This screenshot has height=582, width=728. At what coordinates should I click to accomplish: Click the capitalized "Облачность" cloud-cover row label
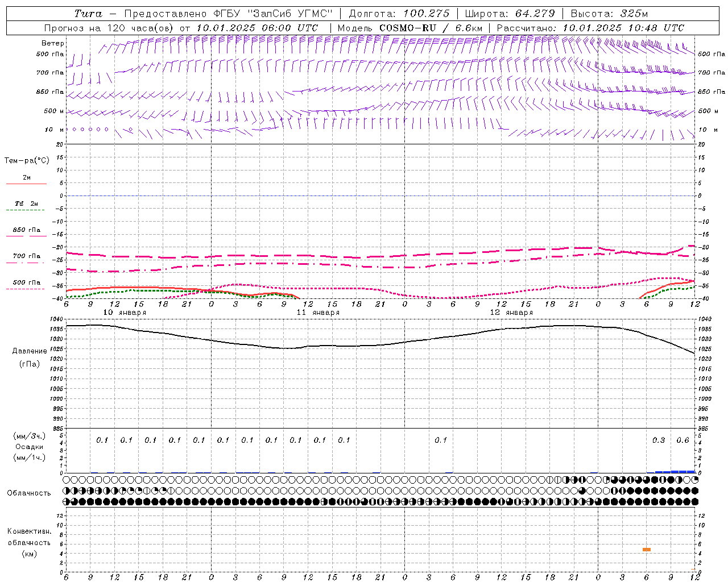click(29, 493)
